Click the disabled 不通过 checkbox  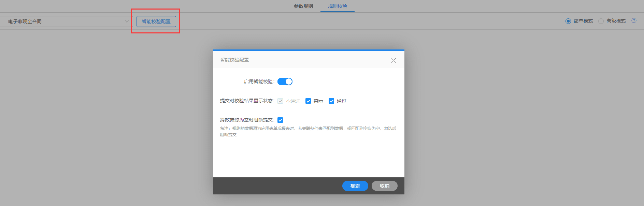pyautogui.click(x=280, y=101)
